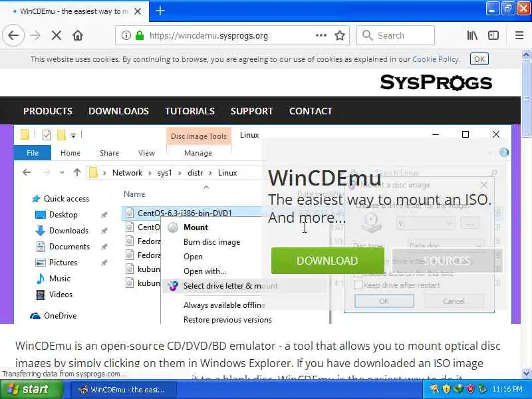
Task: Click the green padlock security icon
Action: point(140,35)
